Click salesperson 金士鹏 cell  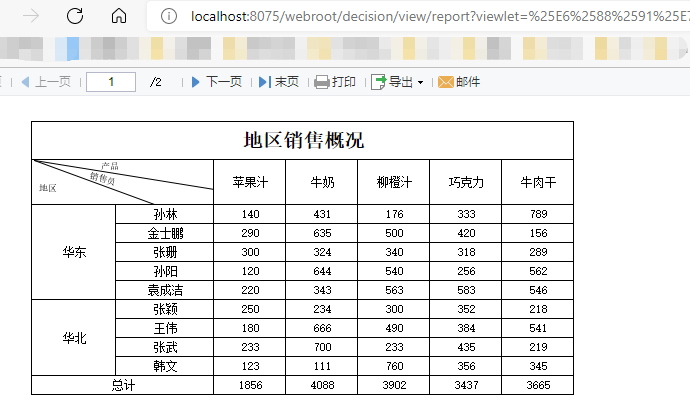(x=165, y=233)
